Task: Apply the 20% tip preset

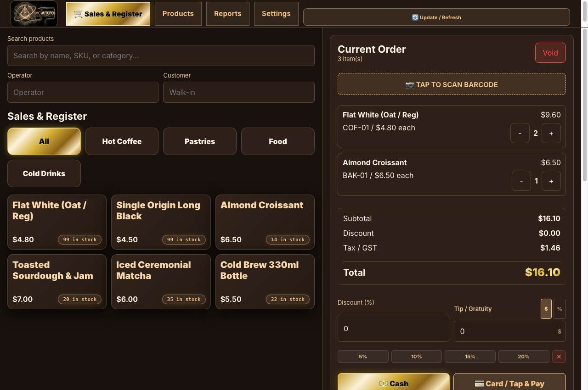Action: pos(524,357)
